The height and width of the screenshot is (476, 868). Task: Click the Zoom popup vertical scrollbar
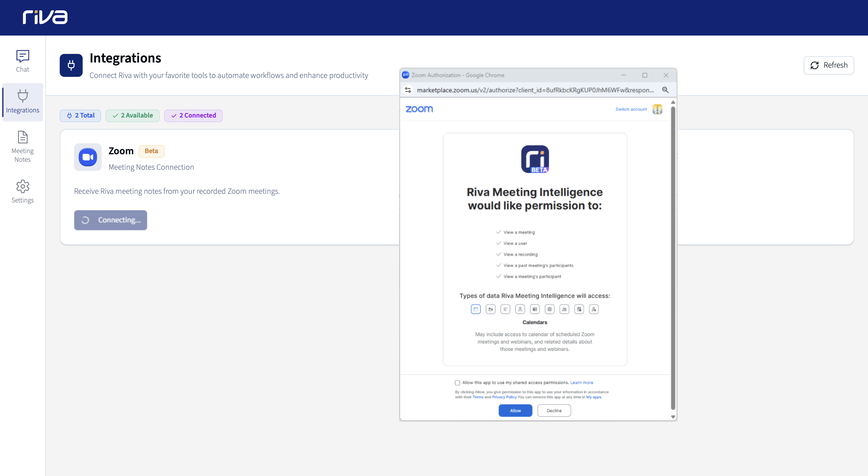pos(673,257)
